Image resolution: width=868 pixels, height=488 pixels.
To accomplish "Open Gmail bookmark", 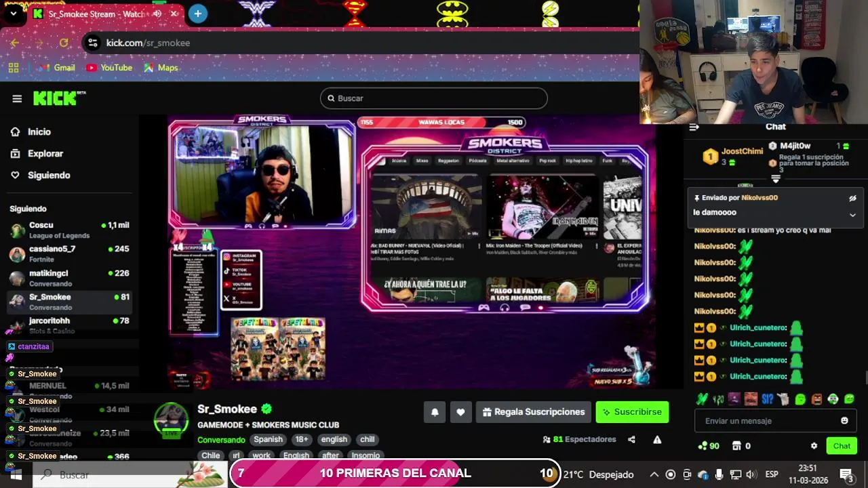I will [58, 68].
